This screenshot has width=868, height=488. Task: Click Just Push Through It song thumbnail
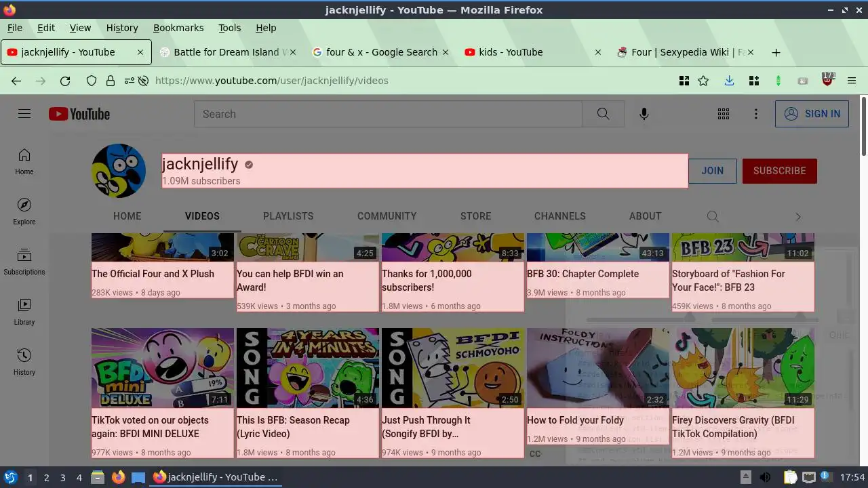453,367
